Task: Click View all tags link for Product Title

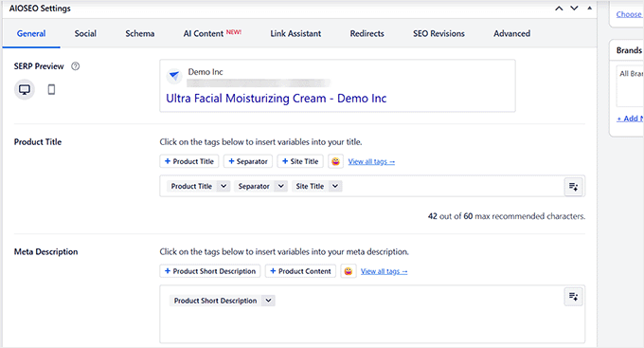Action: pyautogui.click(x=371, y=161)
